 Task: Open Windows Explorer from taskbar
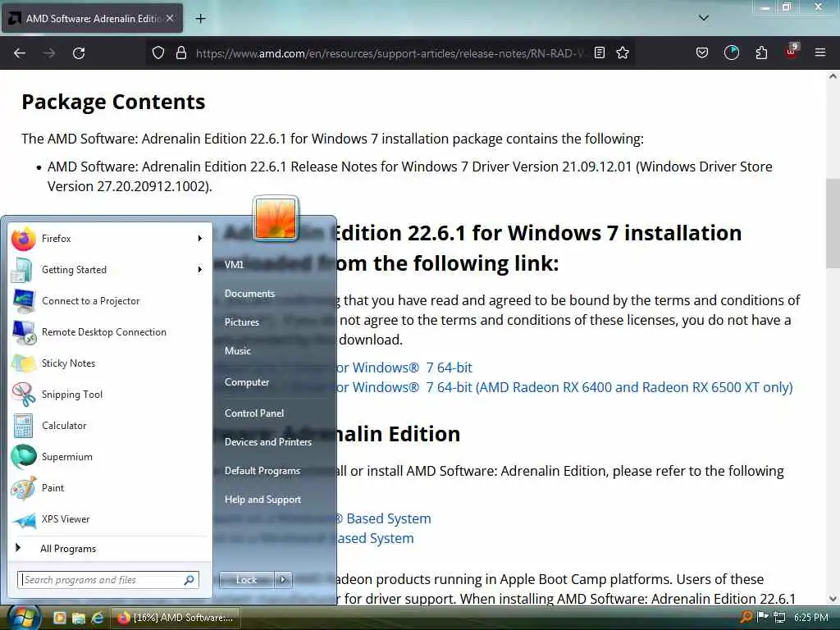pos(78,618)
